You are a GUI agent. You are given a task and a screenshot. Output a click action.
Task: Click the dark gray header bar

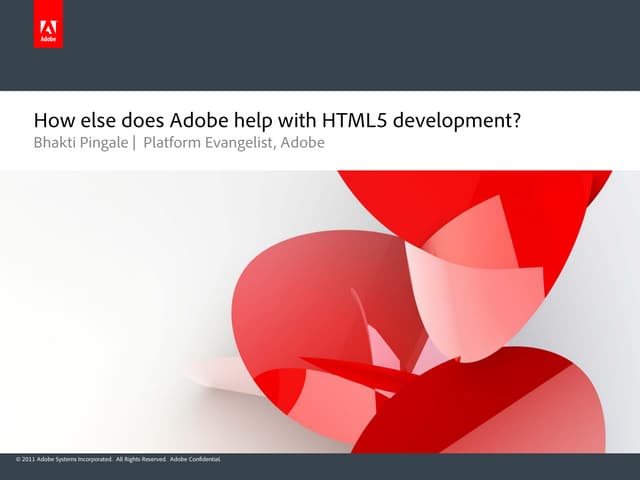350,45
